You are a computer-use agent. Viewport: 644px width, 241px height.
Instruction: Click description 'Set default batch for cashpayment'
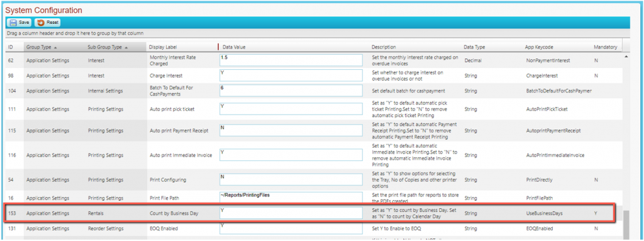click(408, 91)
